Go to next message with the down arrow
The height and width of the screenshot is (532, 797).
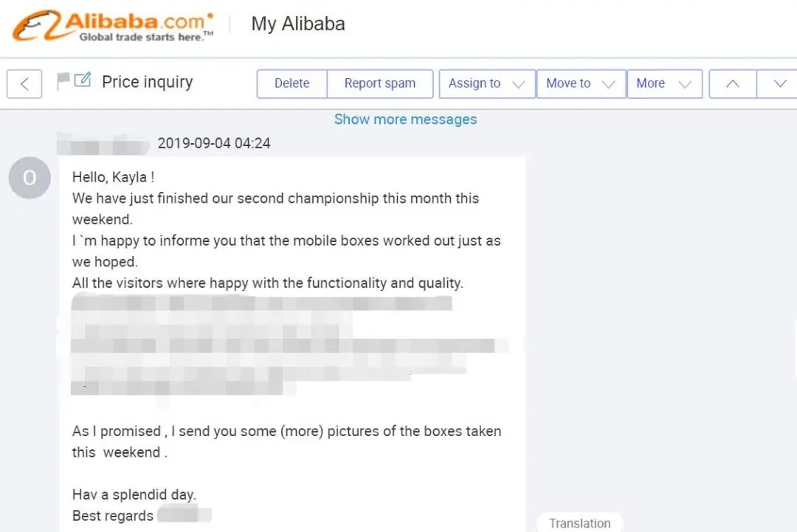click(x=779, y=83)
